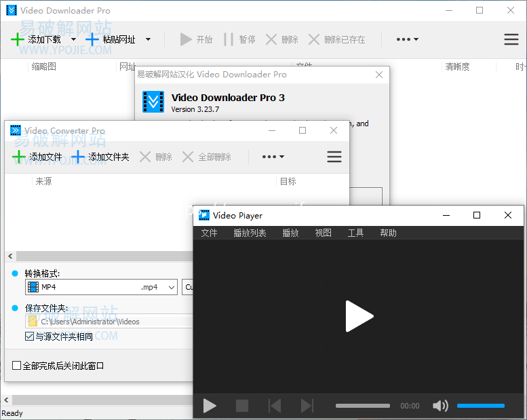Open the three-dots more menu in Converter
This screenshot has width=527, height=420.
click(x=273, y=157)
